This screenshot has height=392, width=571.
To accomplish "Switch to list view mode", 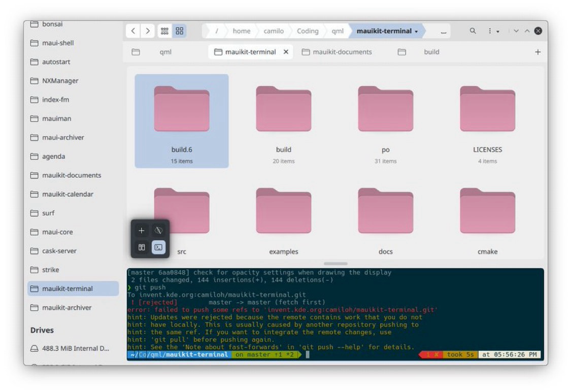I will pyautogui.click(x=164, y=31).
